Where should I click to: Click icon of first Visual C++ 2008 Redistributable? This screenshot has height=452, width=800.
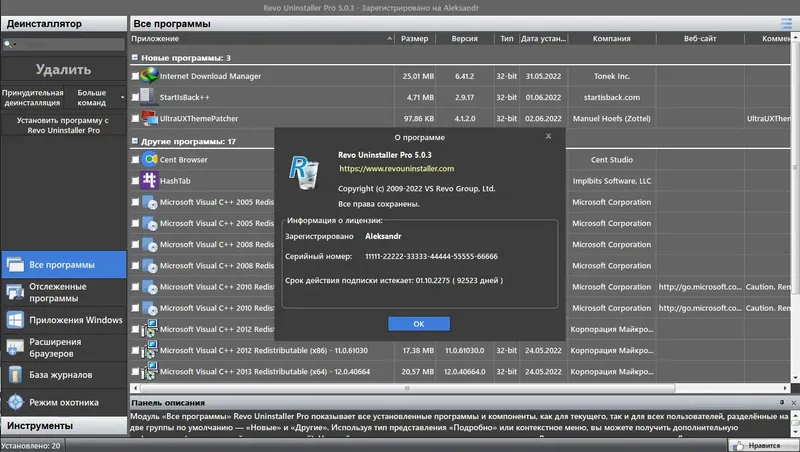[x=149, y=244]
